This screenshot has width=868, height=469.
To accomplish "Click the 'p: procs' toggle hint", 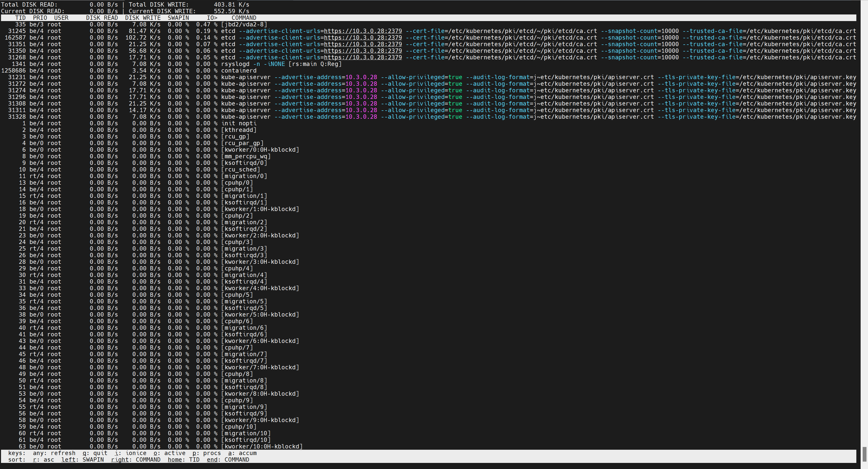I will point(207,453).
